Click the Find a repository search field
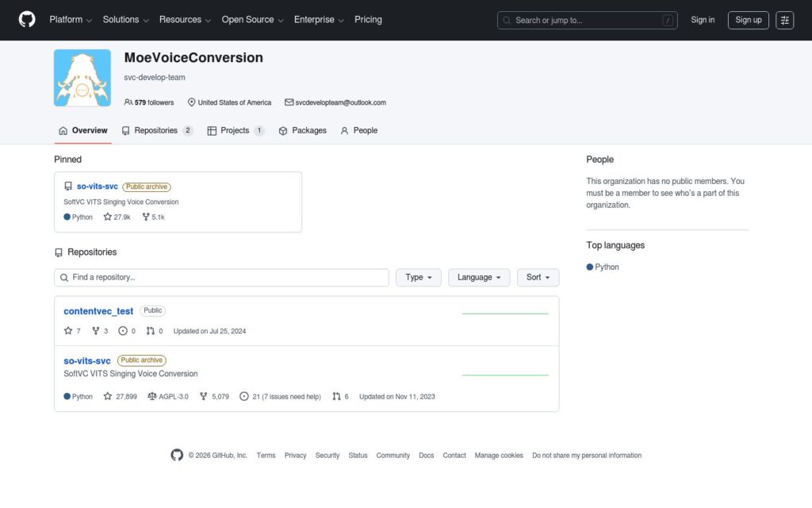 click(x=222, y=277)
